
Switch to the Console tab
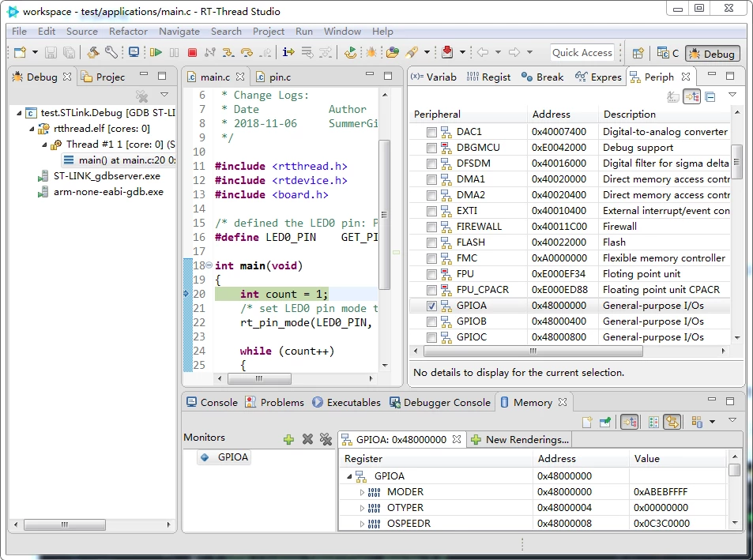coord(213,403)
